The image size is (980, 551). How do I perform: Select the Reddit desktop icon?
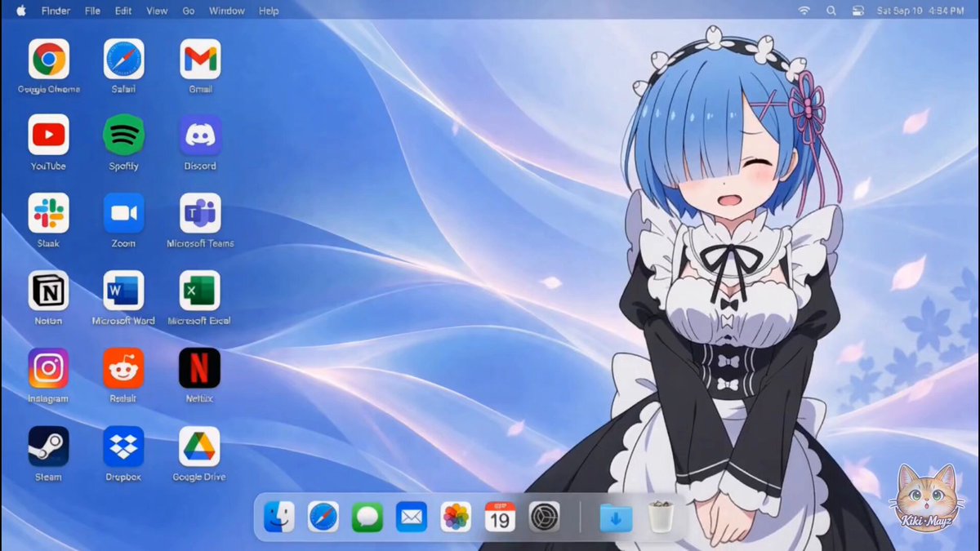point(123,368)
